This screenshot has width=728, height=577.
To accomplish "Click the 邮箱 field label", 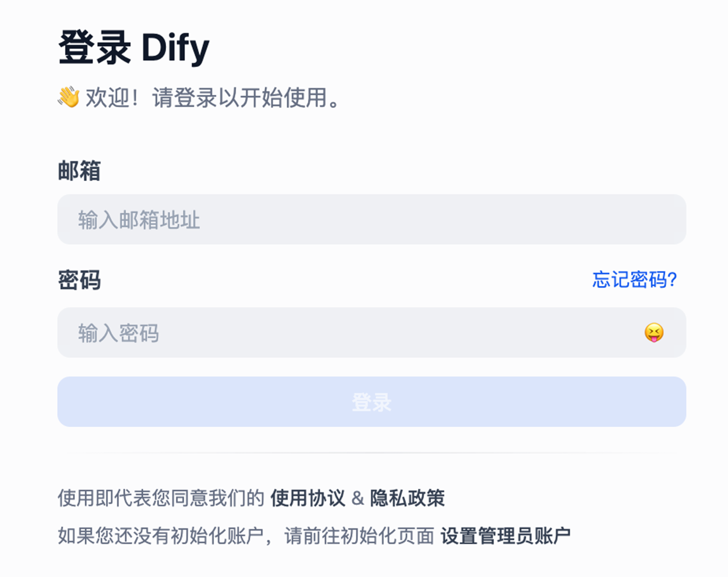I will tap(79, 171).
